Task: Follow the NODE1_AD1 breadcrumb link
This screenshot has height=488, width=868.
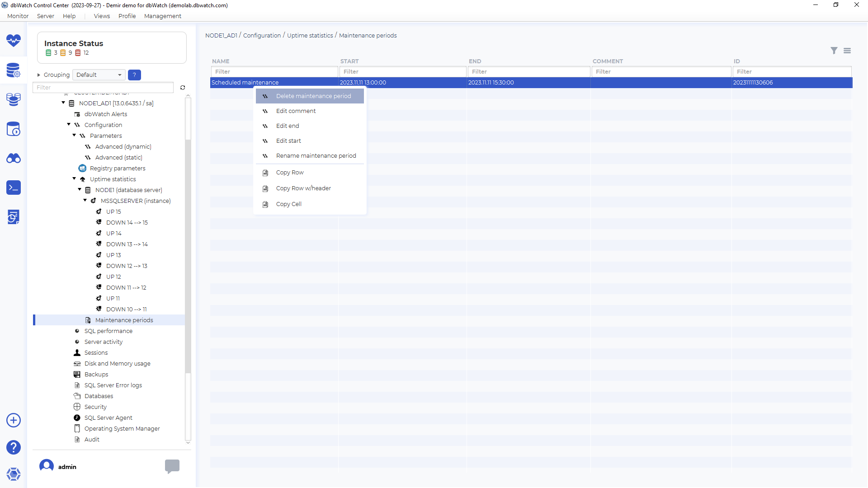Action: click(x=221, y=36)
